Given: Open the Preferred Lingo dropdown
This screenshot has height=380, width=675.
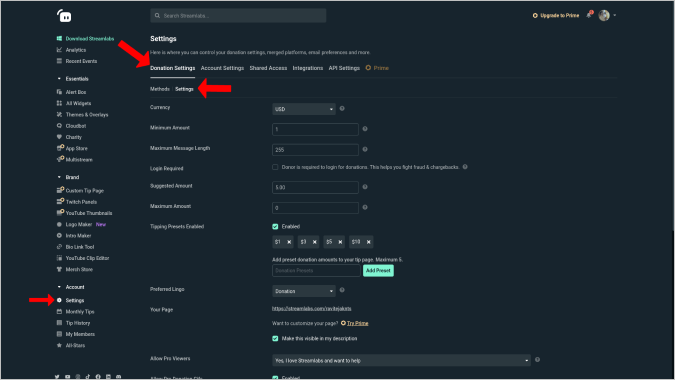Looking at the screenshot, I should click(304, 291).
